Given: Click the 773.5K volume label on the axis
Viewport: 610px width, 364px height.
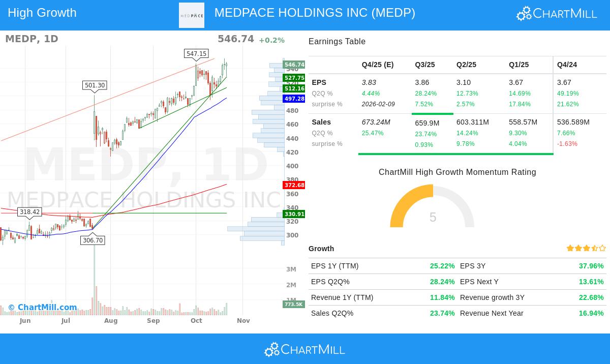Looking at the screenshot, I should 293,304.
